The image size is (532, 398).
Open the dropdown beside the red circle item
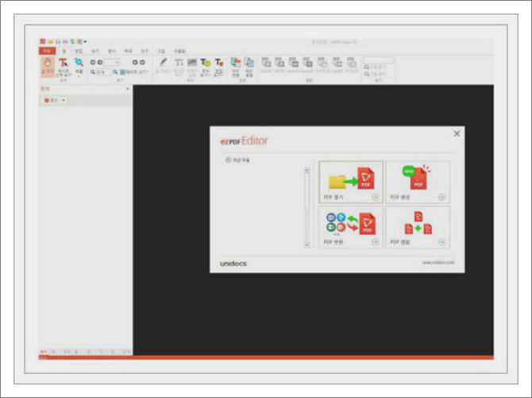click(x=64, y=101)
